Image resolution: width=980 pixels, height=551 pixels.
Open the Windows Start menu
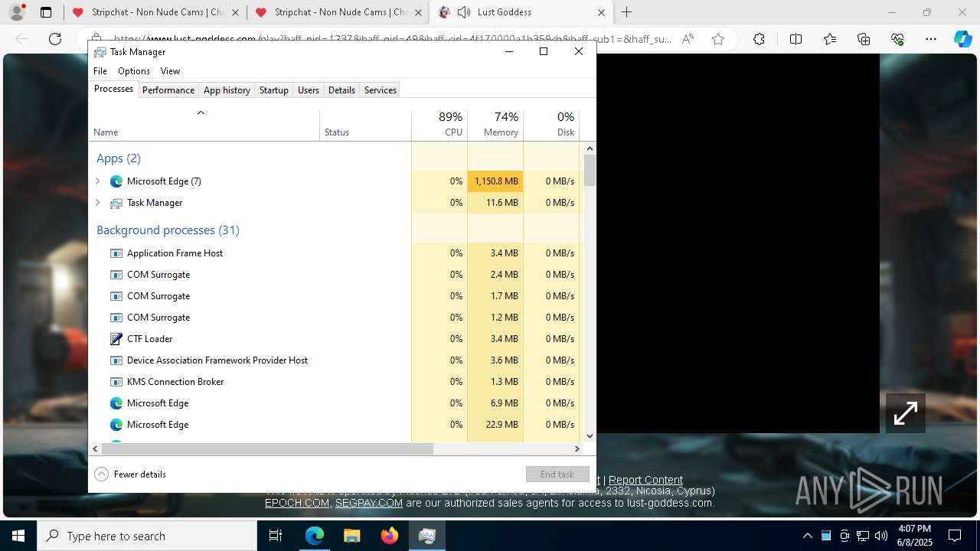click(x=18, y=536)
